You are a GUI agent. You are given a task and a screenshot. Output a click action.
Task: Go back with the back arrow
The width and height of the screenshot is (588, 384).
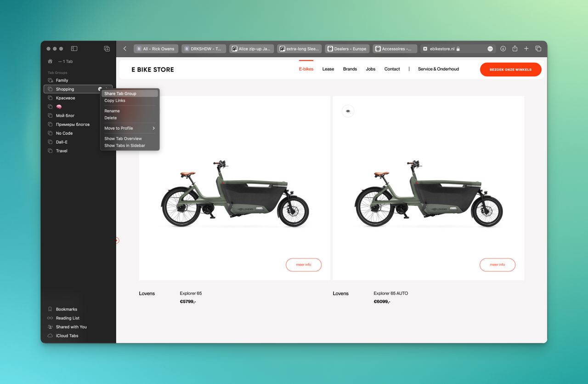pyautogui.click(x=124, y=49)
